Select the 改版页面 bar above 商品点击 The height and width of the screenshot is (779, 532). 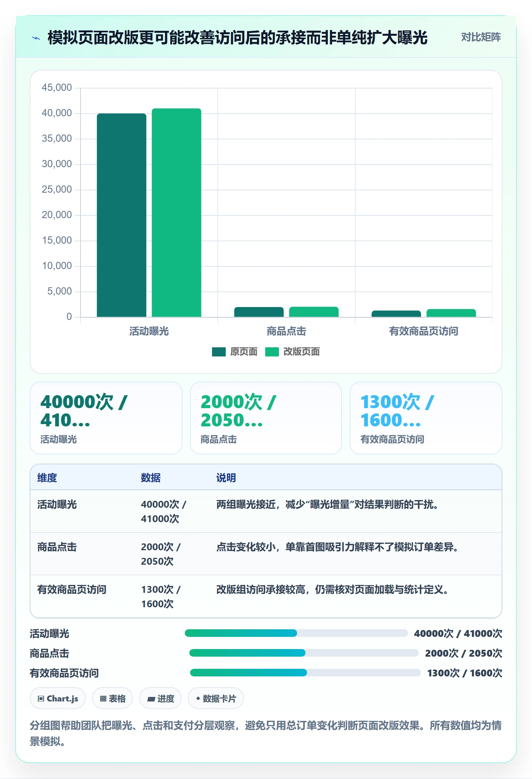314,312
